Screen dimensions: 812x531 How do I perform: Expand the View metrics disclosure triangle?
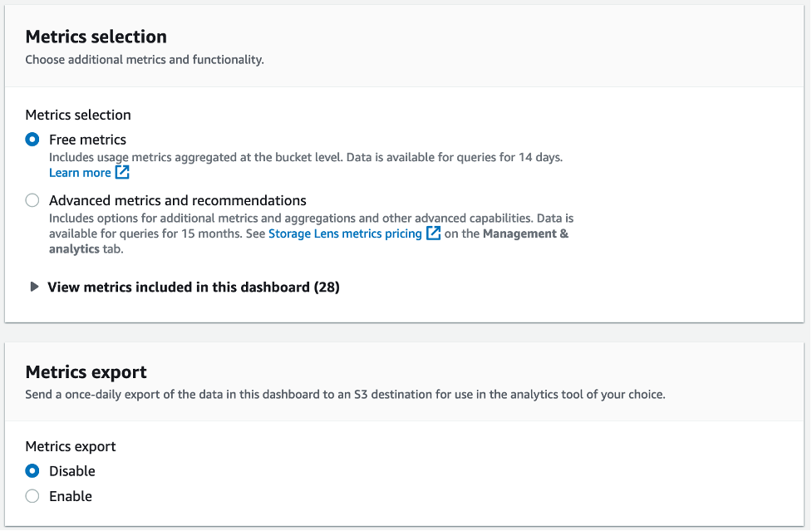tap(34, 287)
